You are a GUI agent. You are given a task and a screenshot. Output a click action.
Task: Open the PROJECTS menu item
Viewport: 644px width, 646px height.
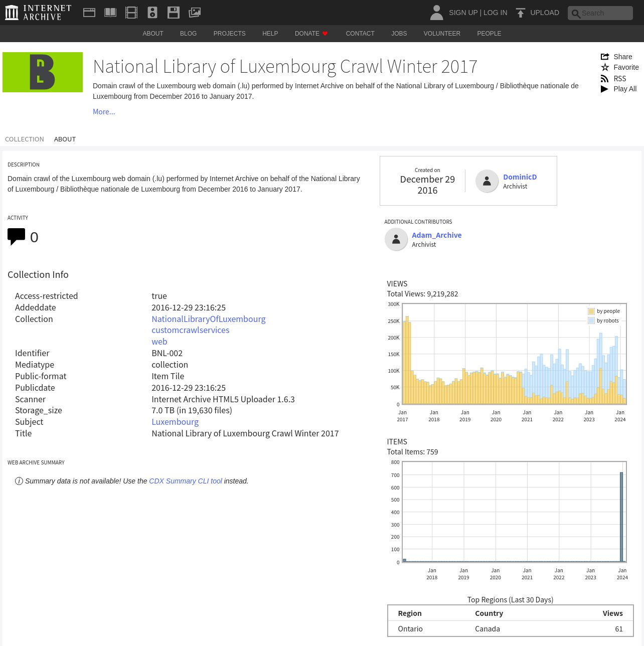pyautogui.click(x=229, y=34)
